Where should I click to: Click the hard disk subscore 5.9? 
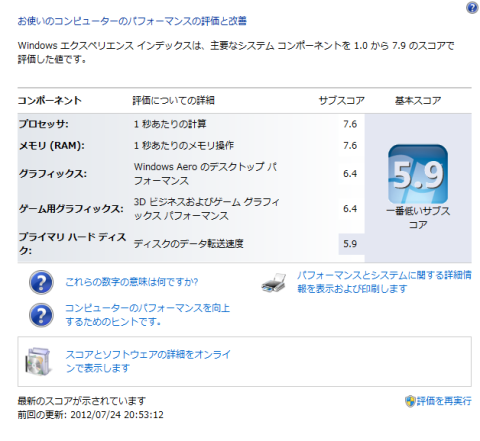click(x=350, y=244)
